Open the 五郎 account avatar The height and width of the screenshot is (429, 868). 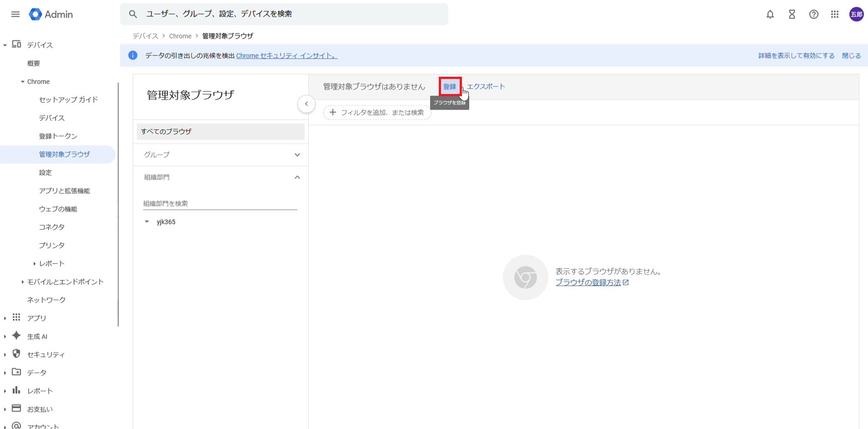(856, 14)
